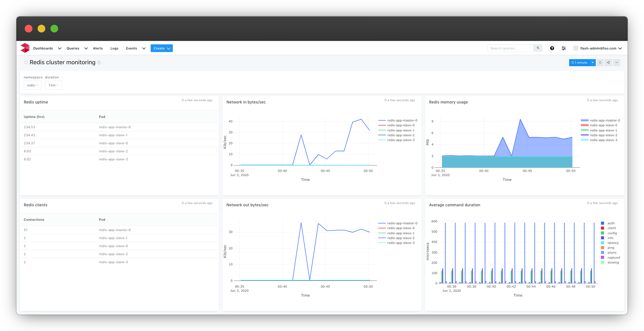This screenshot has height=331, width=644.
Task: Go to the Logs page
Action: [114, 49]
